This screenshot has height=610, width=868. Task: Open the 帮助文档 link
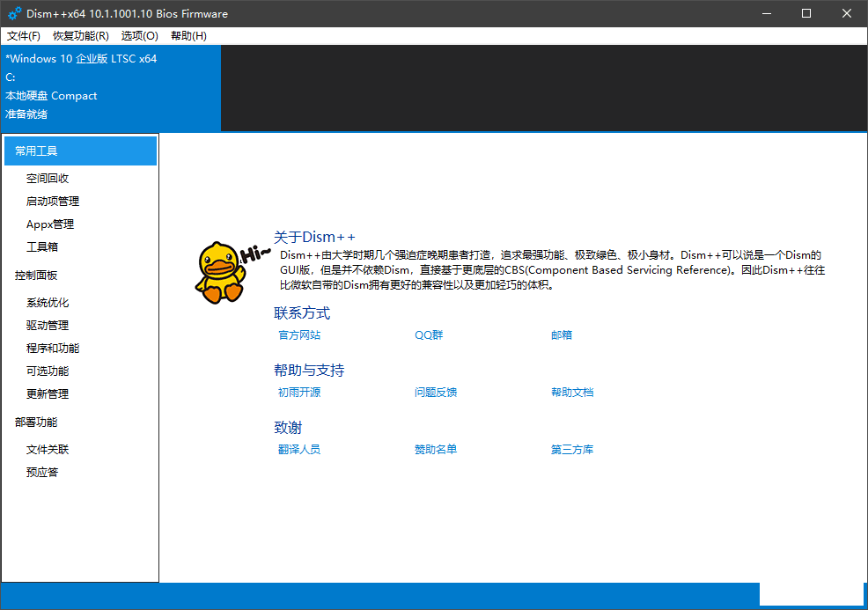point(572,393)
